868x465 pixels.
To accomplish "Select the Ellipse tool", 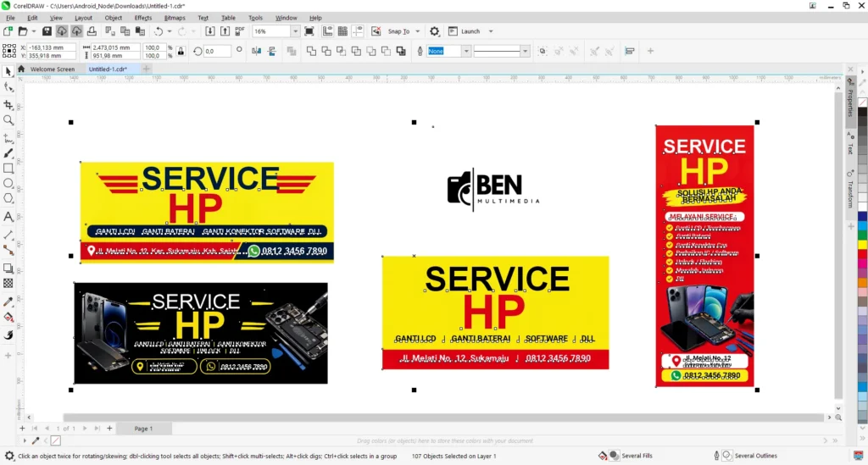I will pos(8,183).
